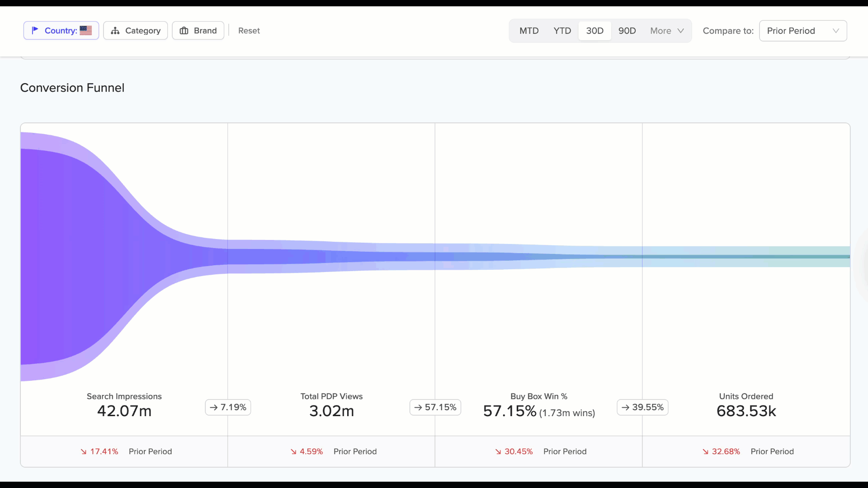Click the teal Units Ordered funnel band

(746, 257)
